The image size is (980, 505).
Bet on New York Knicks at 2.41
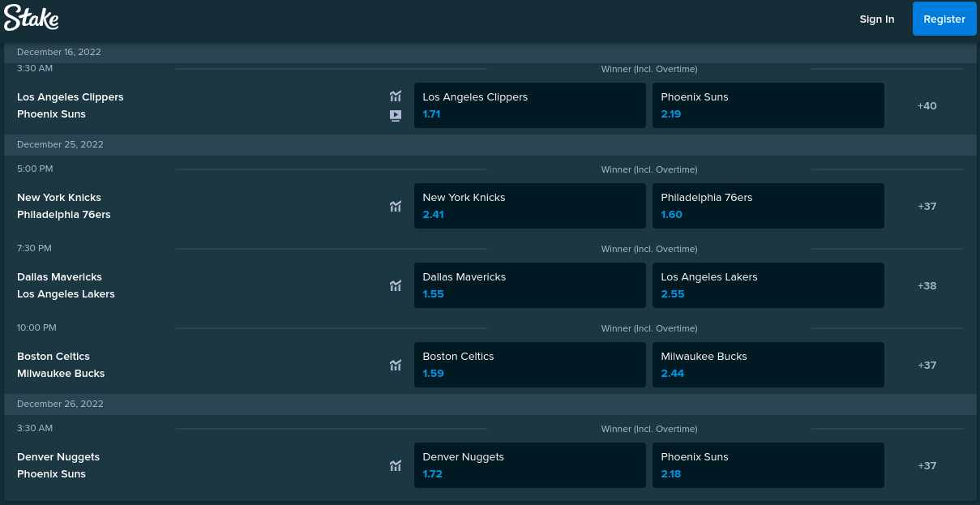click(x=530, y=206)
